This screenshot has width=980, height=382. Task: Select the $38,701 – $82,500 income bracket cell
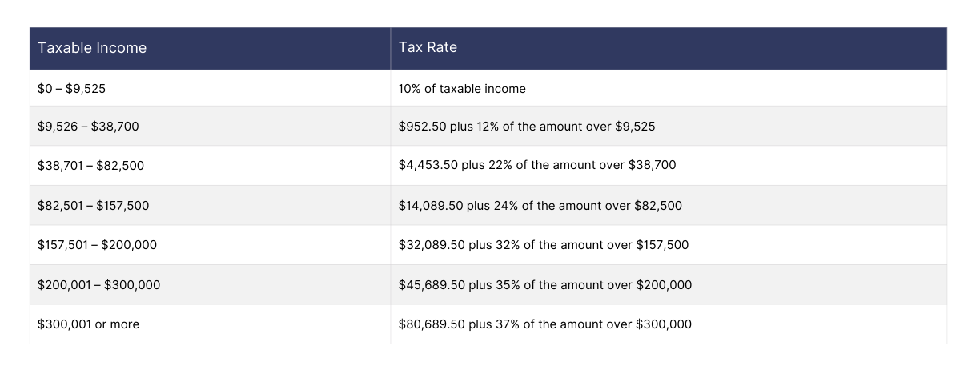pos(90,166)
